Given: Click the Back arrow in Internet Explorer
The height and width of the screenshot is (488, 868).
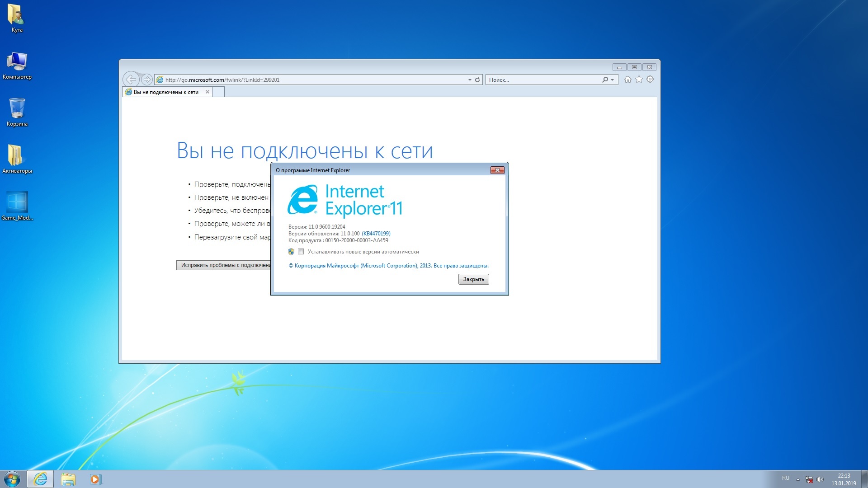Looking at the screenshot, I should click(131, 80).
